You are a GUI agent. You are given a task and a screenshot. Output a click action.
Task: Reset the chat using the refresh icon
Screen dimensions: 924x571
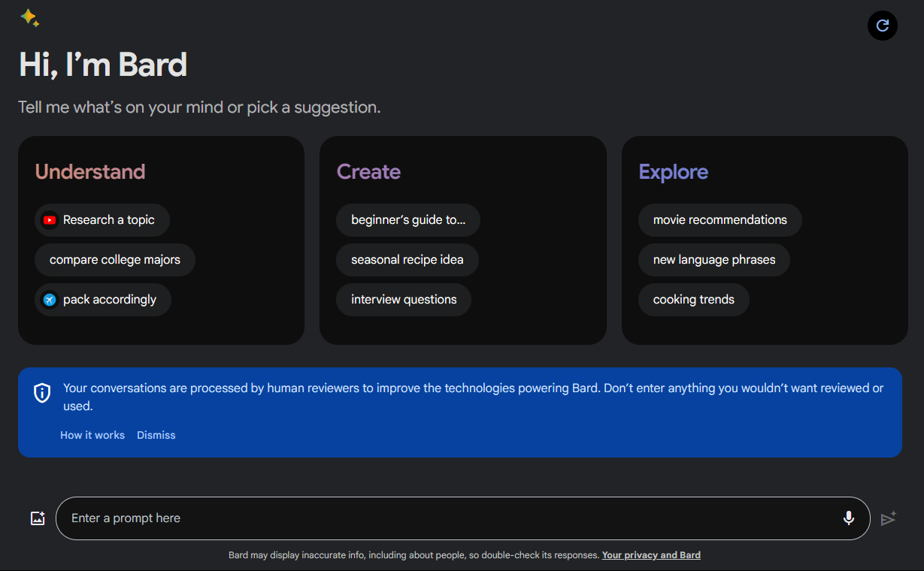pyautogui.click(x=882, y=26)
